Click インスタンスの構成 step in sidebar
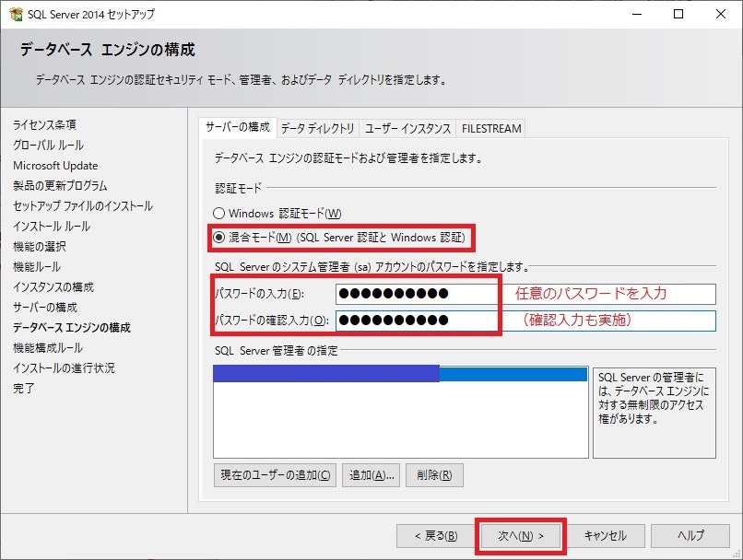The height and width of the screenshot is (560, 743). [x=53, y=286]
